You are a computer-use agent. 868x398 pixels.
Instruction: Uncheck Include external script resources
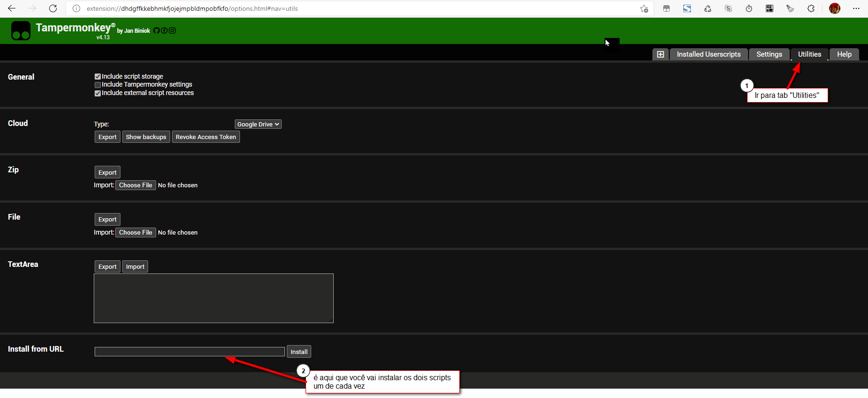(97, 93)
